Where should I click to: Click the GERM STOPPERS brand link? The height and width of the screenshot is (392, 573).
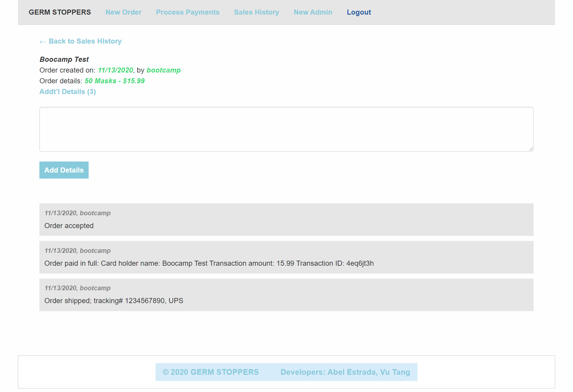point(60,12)
